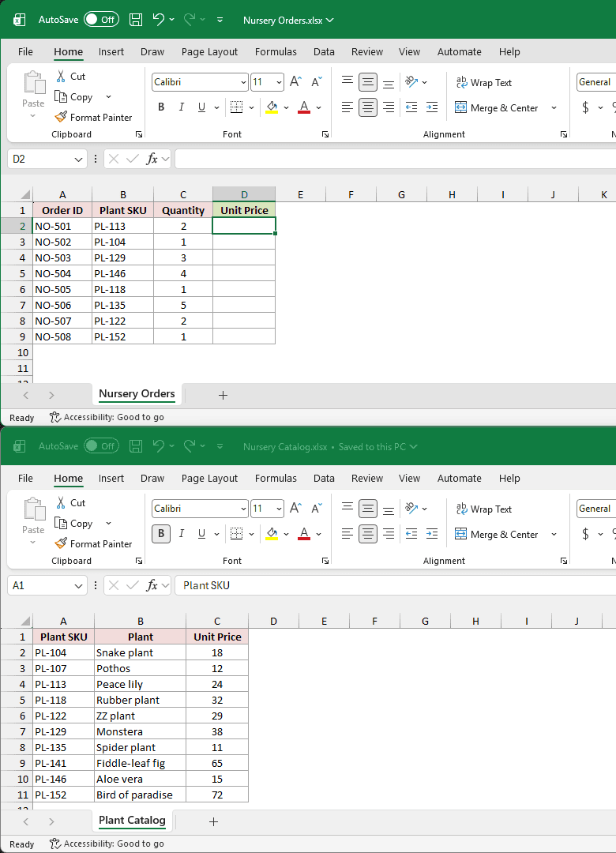Toggle Italic in Nursery Orders ribbon

coord(181,107)
